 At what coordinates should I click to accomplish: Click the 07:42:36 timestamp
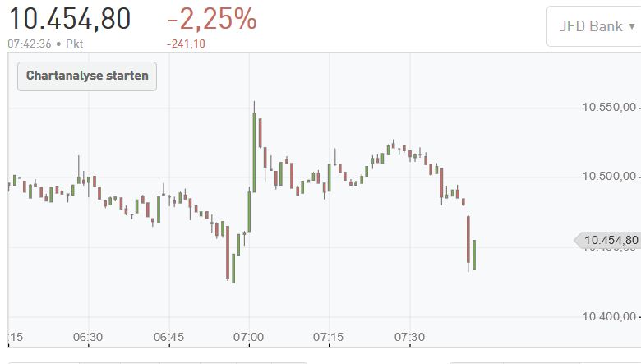tap(29, 44)
